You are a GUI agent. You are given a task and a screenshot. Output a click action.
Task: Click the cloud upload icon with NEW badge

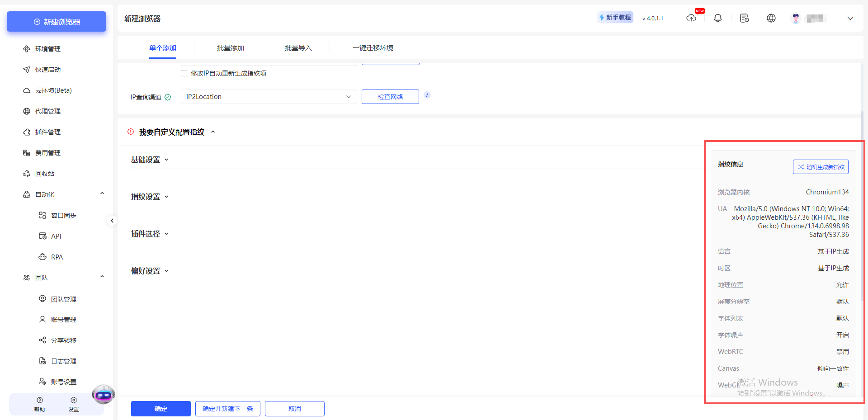click(x=691, y=18)
